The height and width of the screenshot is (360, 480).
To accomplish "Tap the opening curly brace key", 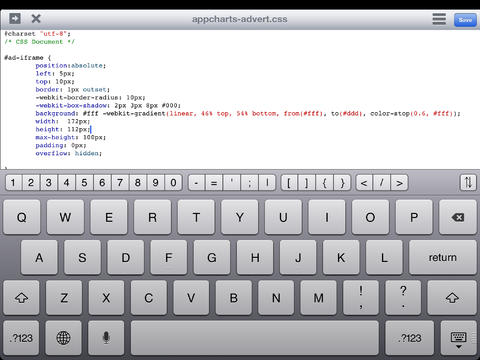I will point(324,183).
